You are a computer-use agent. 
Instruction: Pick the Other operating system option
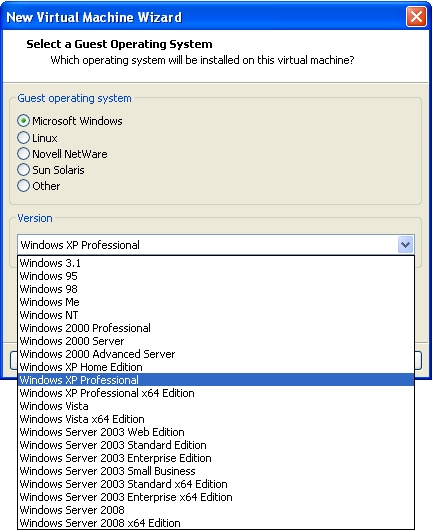pos(23,186)
